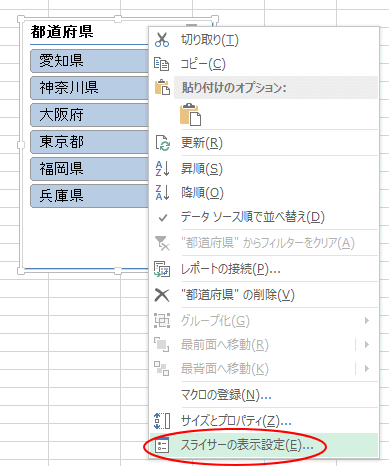Click the Copy pages icon
The height and width of the screenshot is (466, 389).
click(162, 64)
